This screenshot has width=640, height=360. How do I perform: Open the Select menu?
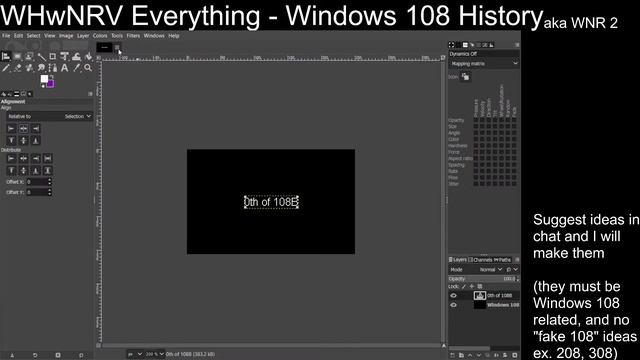point(33,36)
